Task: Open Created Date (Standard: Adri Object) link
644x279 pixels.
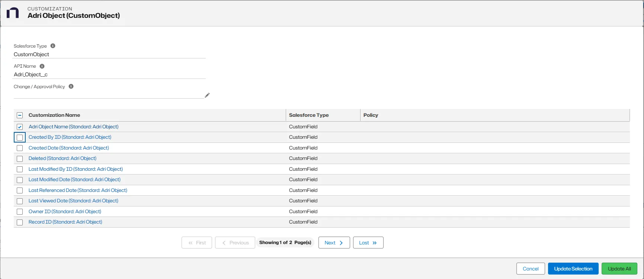Action: pyautogui.click(x=69, y=148)
